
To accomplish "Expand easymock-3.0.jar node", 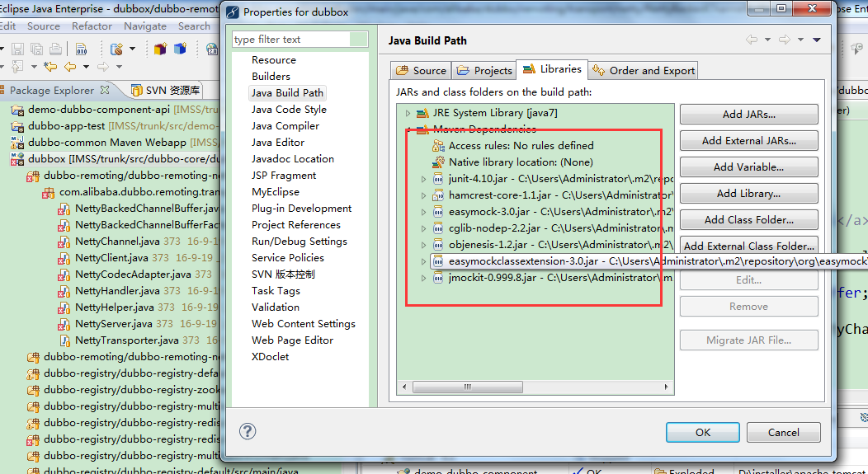I will tap(423, 212).
